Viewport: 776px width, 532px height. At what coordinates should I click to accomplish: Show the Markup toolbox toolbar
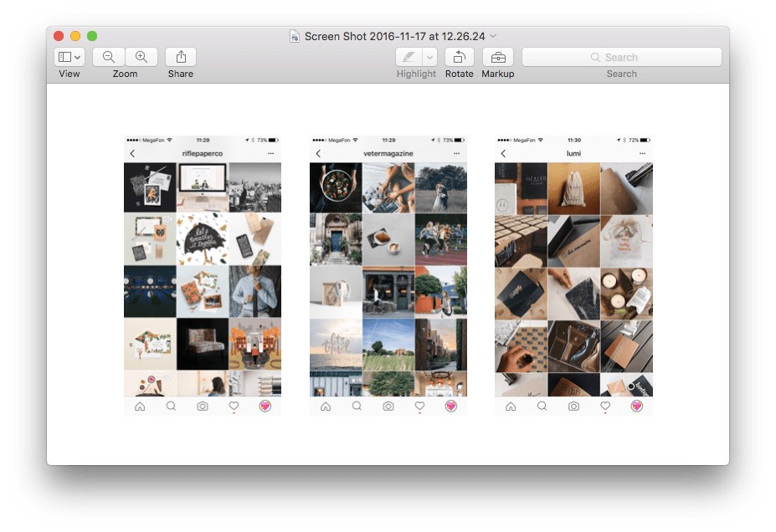point(498,57)
